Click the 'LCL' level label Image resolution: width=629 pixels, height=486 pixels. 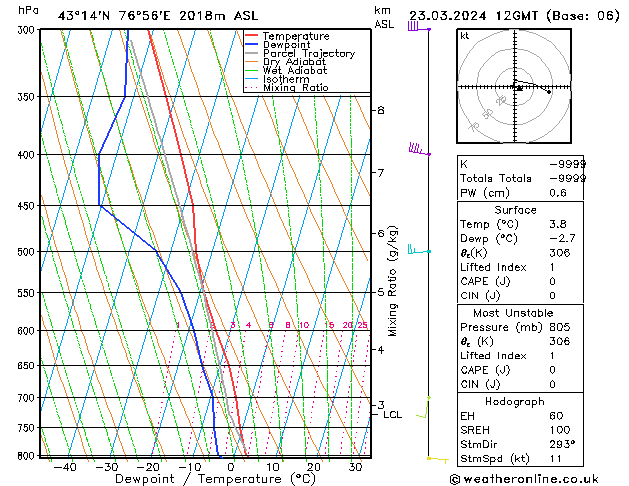(392, 415)
